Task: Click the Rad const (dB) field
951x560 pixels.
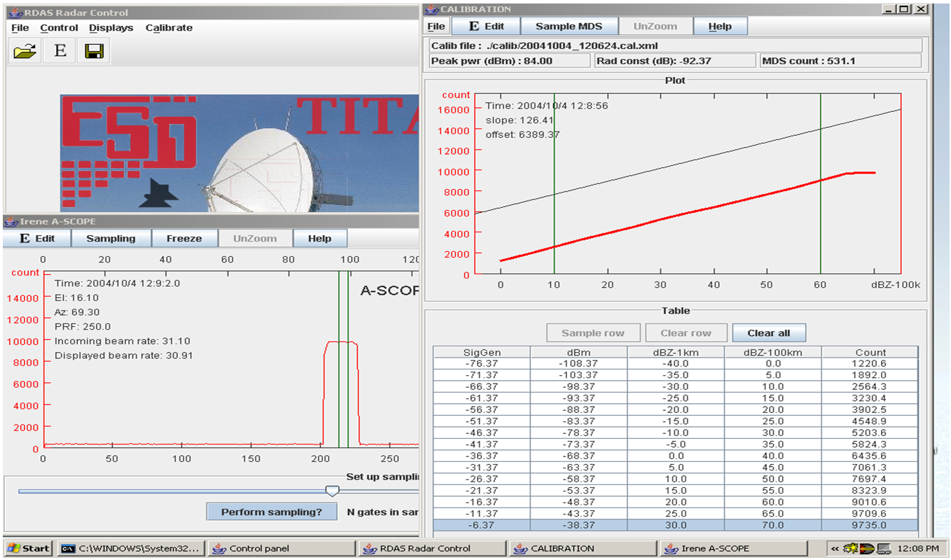Action: coord(674,61)
